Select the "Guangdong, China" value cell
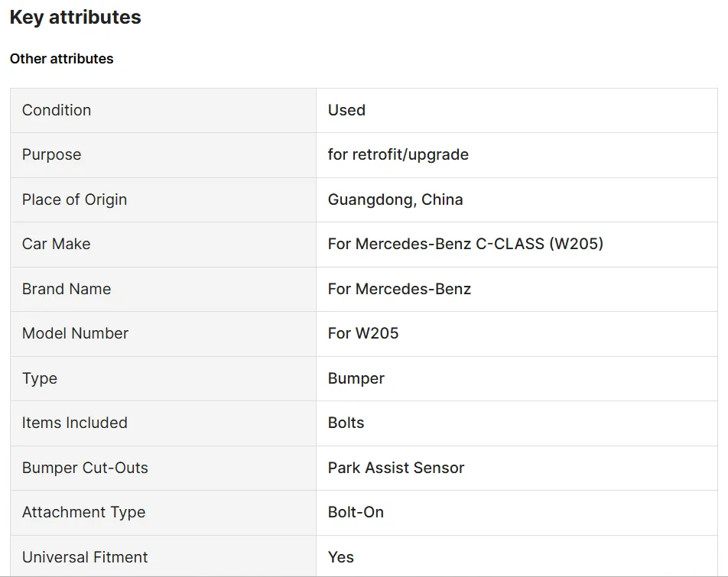 tap(395, 199)
